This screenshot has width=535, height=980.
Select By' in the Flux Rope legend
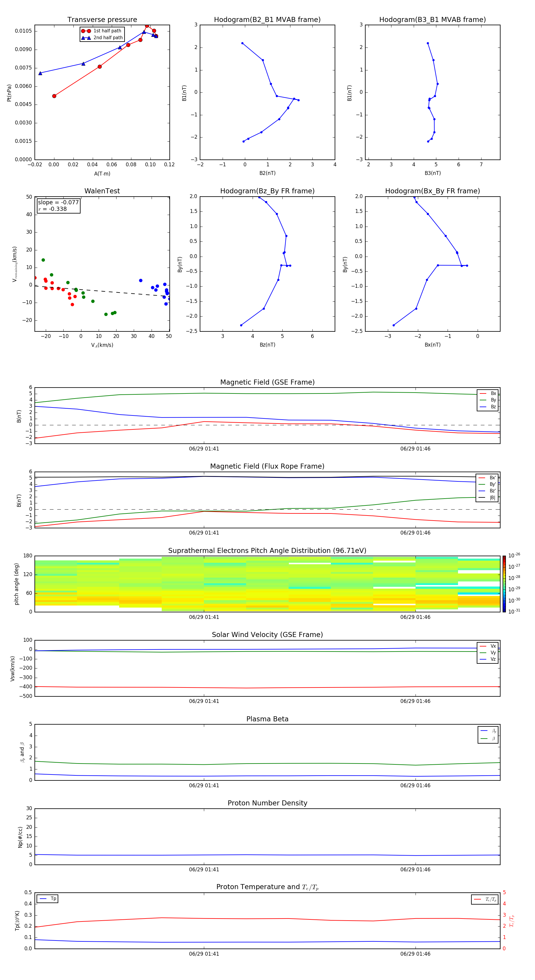(487, 484)
